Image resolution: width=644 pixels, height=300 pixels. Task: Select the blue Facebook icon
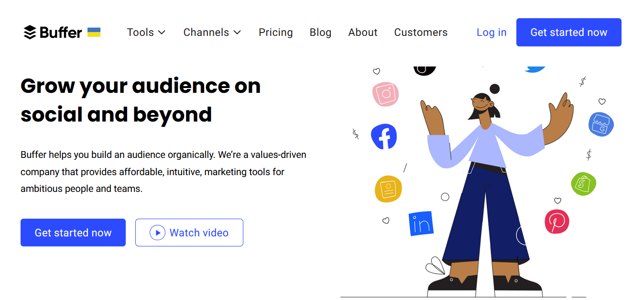(384, 136)
